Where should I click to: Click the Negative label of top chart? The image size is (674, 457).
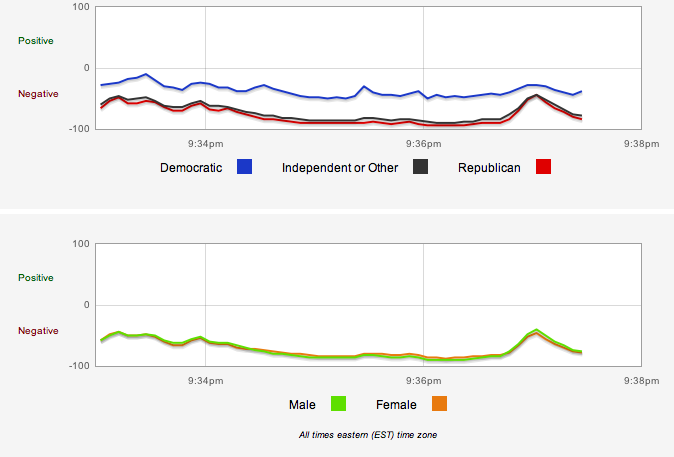[x=38, y=94]
